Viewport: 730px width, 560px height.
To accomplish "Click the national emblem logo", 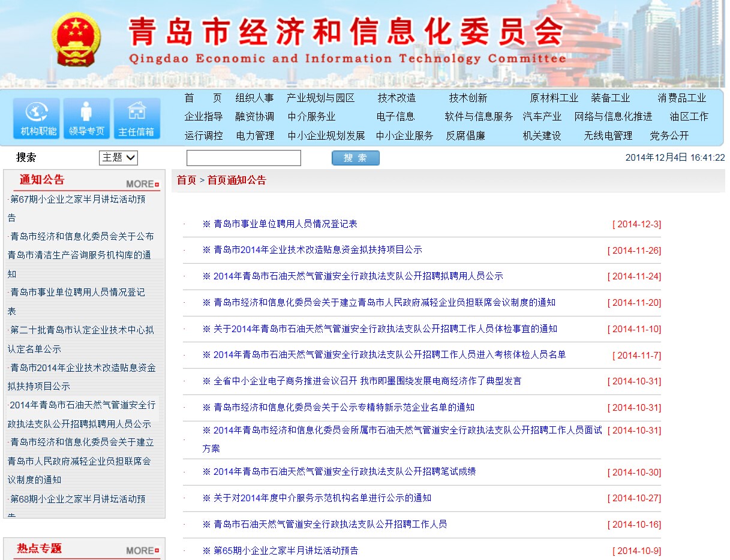I will click(x=76, y=40).
